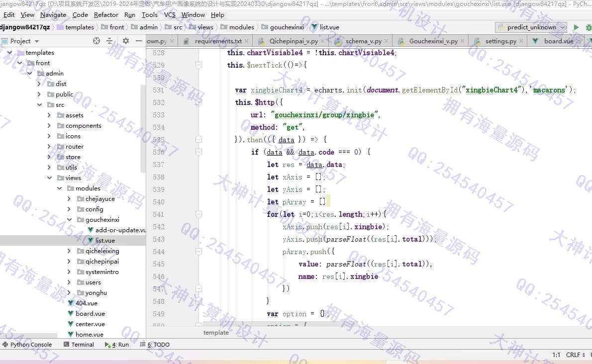
Task: Open the Navigate menu
Action: tap(53, 15)
